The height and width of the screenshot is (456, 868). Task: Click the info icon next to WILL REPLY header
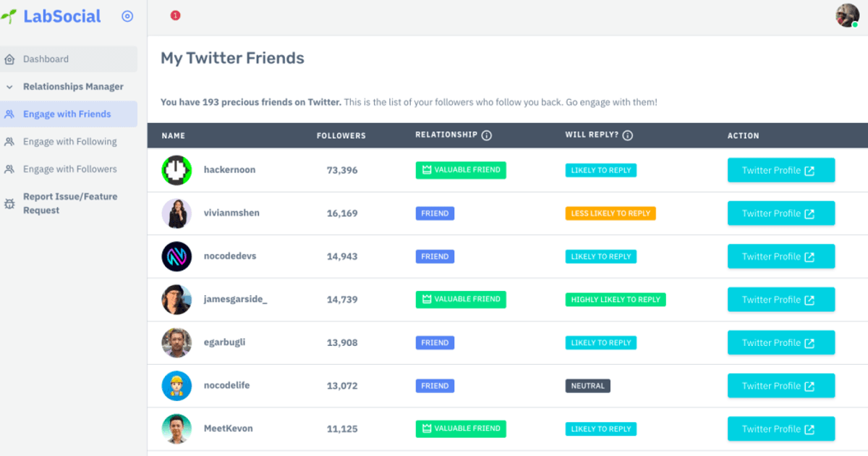627,135
